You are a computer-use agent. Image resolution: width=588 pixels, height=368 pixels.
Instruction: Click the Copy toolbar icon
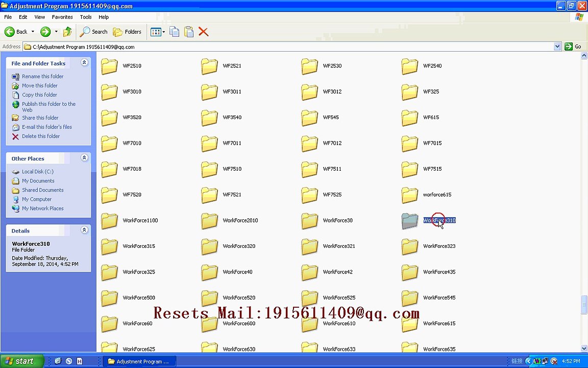click(175, 32)
